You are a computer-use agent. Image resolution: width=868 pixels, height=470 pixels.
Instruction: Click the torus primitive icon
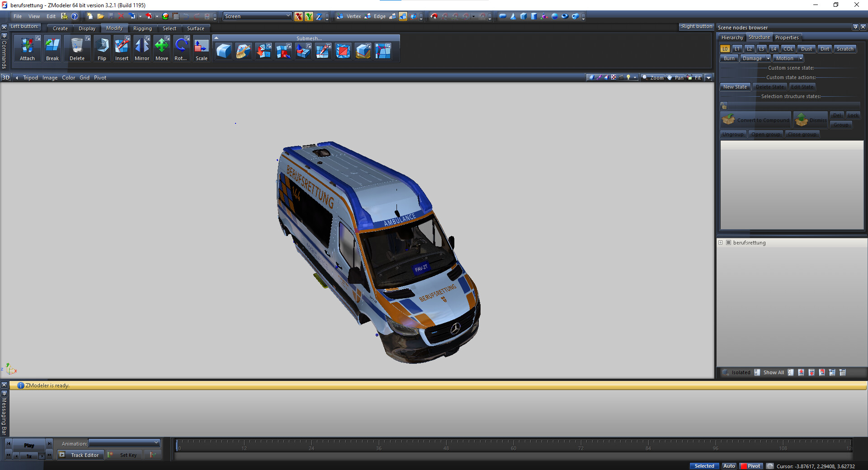tap(565, 16)
